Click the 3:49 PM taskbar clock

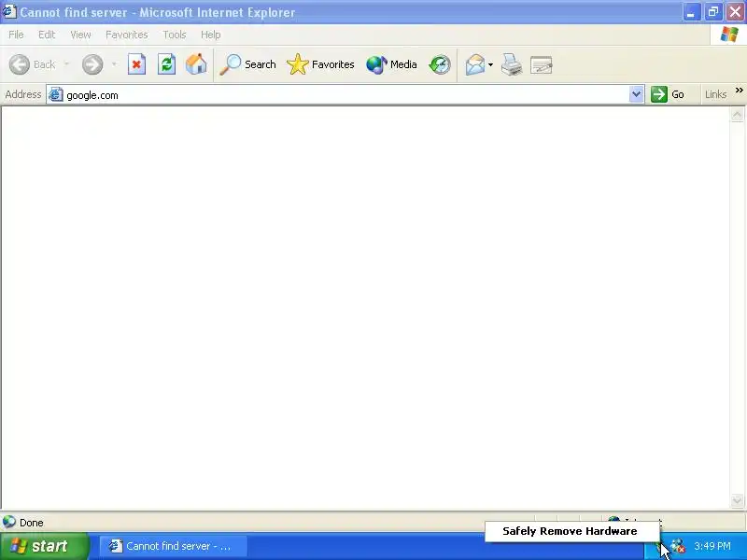[x=712, y=546]
